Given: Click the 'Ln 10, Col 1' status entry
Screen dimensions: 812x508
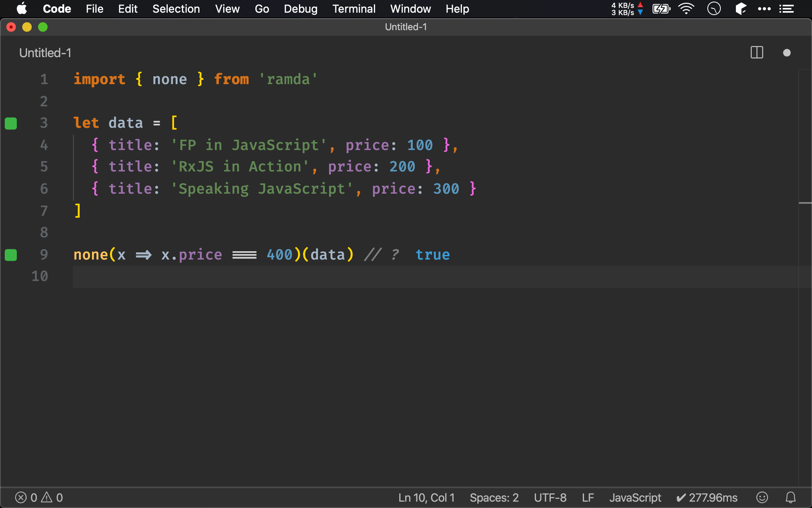Looking at the screenshot, I should [427, 498].
